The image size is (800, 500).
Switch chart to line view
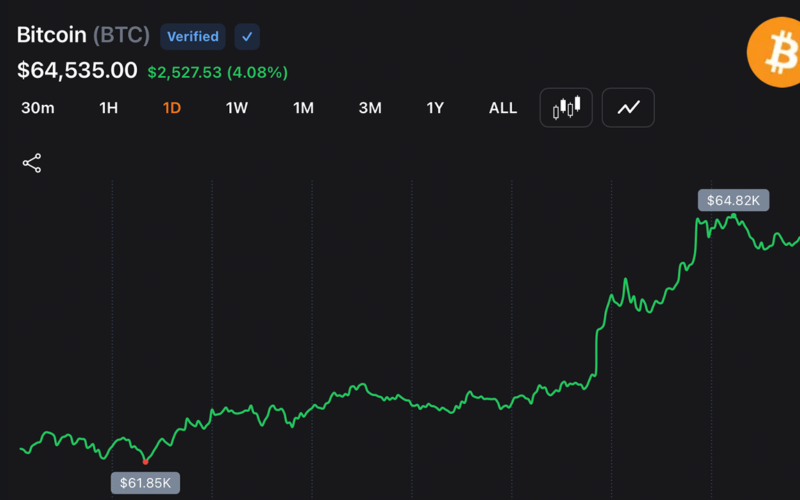click(x=628, y=108)
